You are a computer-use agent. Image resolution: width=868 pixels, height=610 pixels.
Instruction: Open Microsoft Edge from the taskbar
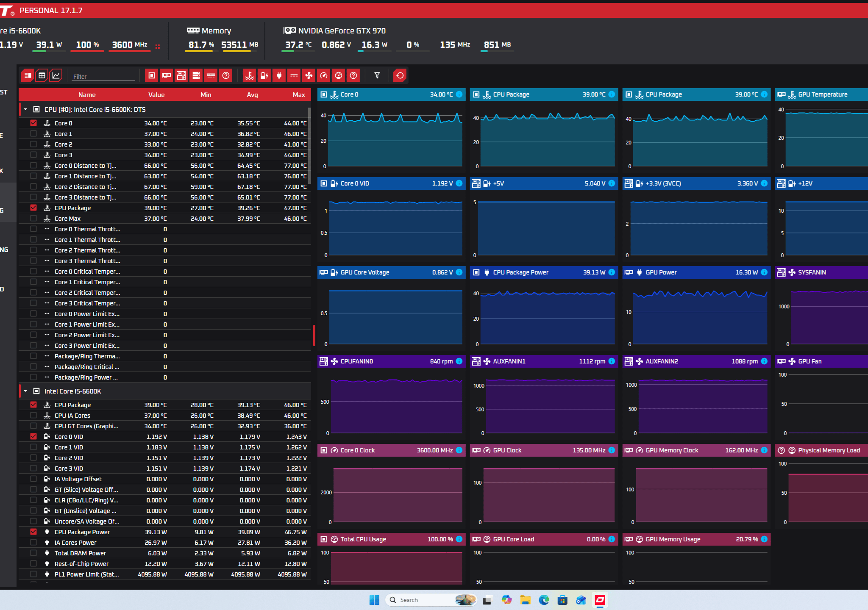tap(544, 600)
